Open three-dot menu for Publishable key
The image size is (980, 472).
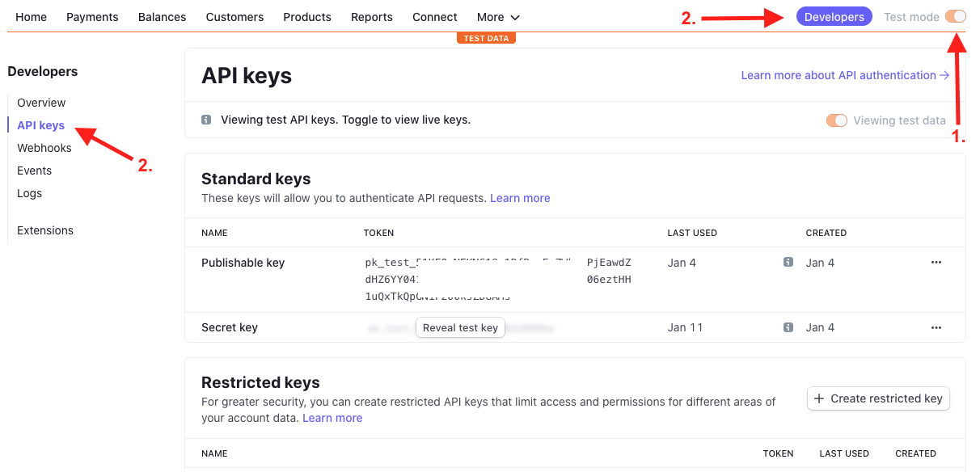936,263
